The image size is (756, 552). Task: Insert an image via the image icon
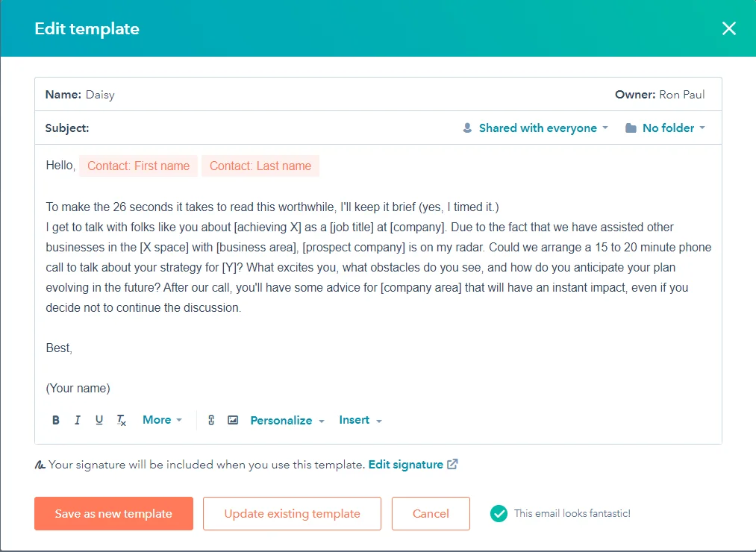(x=233, y=420)
